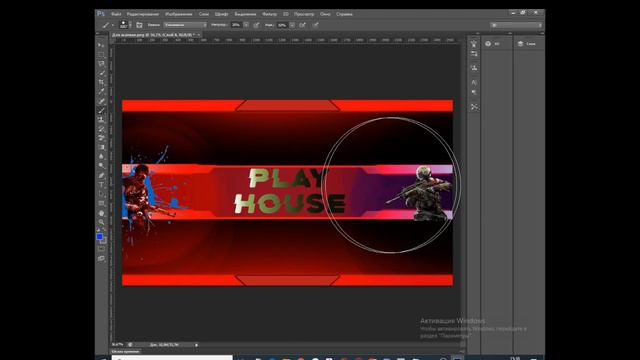This screenshot has width=640, height=360.
Task: Expand the toolbox to two columns
Action: tap(98, 33)
